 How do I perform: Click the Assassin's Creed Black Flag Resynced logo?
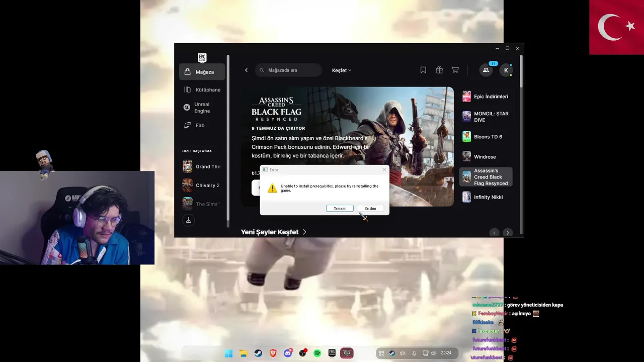click(276, 109)
